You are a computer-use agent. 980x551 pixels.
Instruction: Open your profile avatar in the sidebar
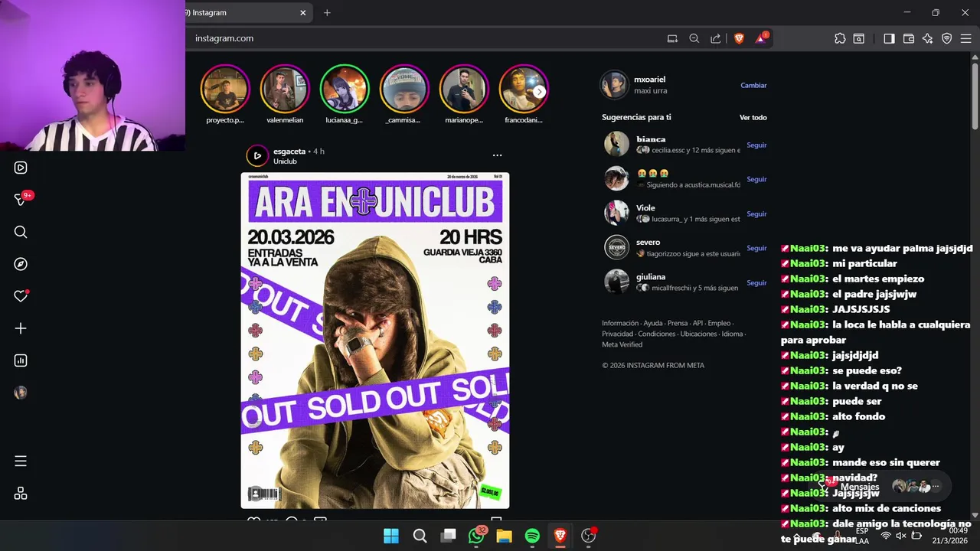21,393
